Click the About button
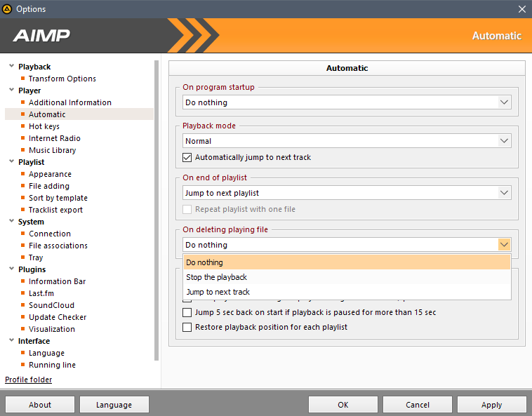This screenshot has height=416, width=532. (x=40, y=405)
